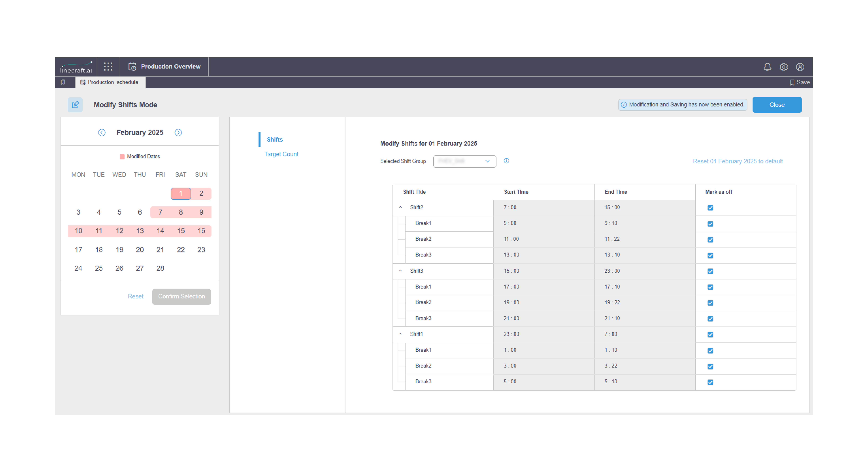Screen dimensions: 868x472
Task: Toggle Mark as off for Shift1 Break1
Action: 710,351
